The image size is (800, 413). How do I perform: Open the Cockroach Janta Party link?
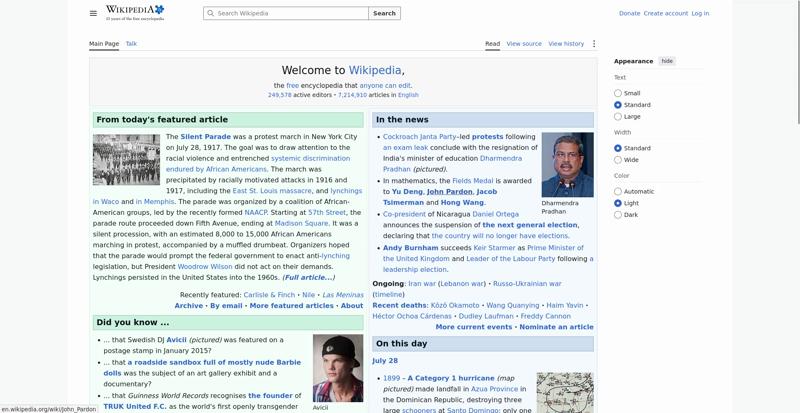pos(419,137)
